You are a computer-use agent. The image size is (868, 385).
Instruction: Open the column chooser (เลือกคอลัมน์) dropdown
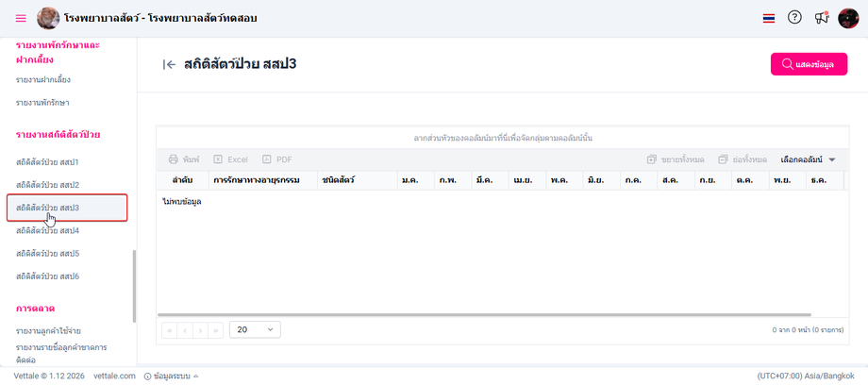[809, 159]
